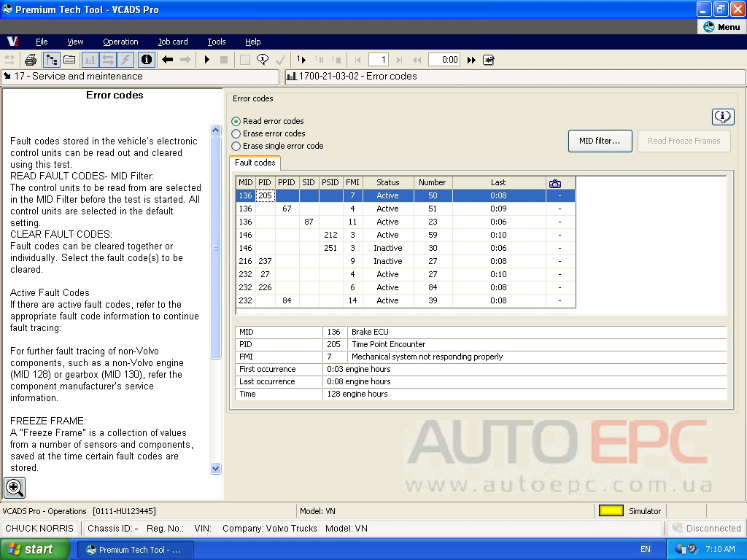Open the Job card menu
The height and width of the screenshot is (560, 747).
173,42
